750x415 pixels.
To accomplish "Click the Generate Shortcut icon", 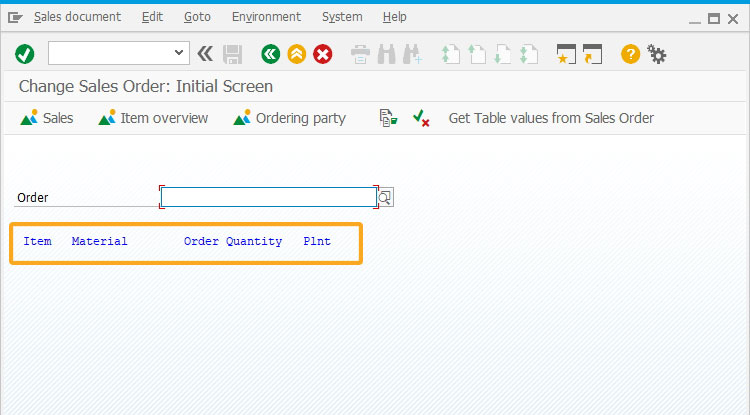I will coord(592,54).
